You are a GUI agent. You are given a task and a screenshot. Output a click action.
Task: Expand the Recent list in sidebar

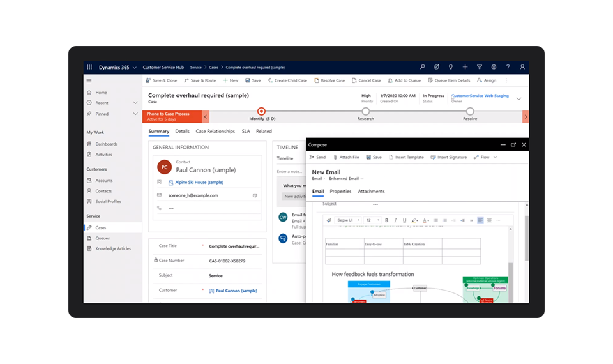click(135, 103)
